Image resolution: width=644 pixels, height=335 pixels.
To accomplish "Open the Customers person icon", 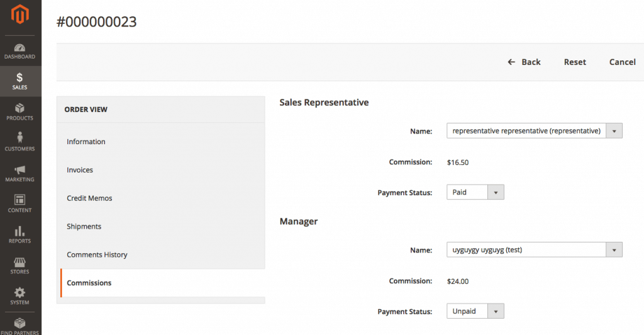I will coord(20,137).
